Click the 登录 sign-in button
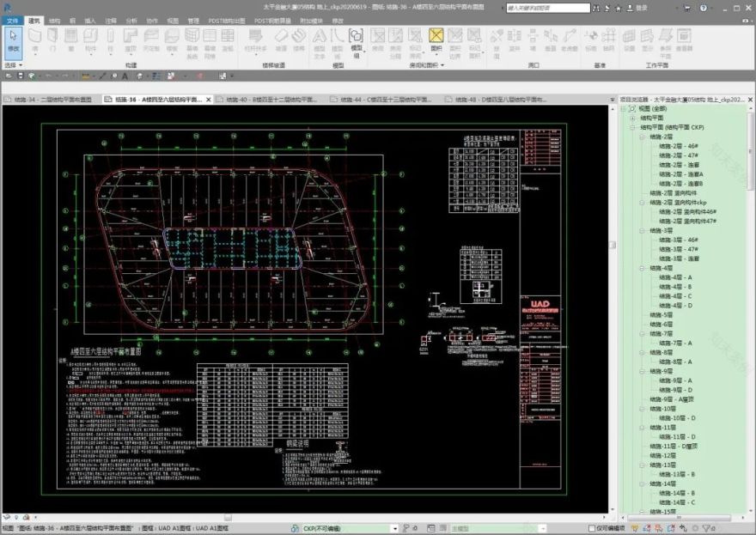 [641, 8]
